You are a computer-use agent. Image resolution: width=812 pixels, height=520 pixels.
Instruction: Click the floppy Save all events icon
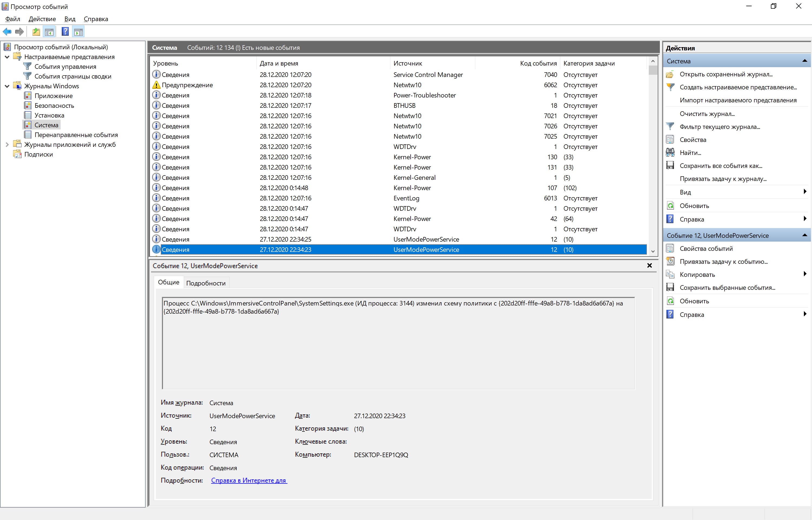click(670, 165)
